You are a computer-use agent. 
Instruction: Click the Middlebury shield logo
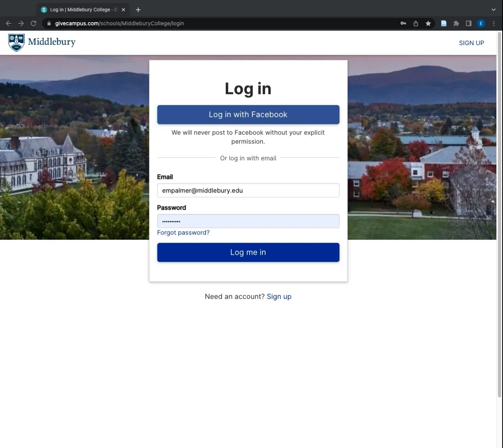click(x=16, y=42)
